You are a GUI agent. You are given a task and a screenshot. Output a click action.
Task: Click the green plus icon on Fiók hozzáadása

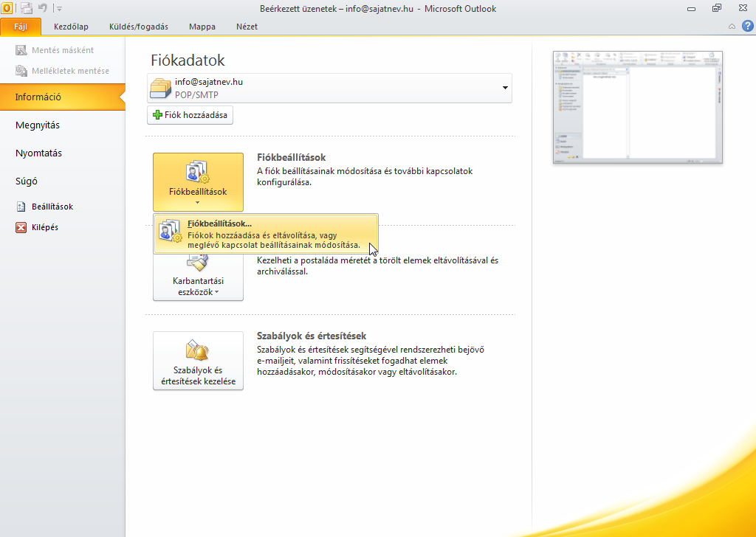click(x=157, y=115)
